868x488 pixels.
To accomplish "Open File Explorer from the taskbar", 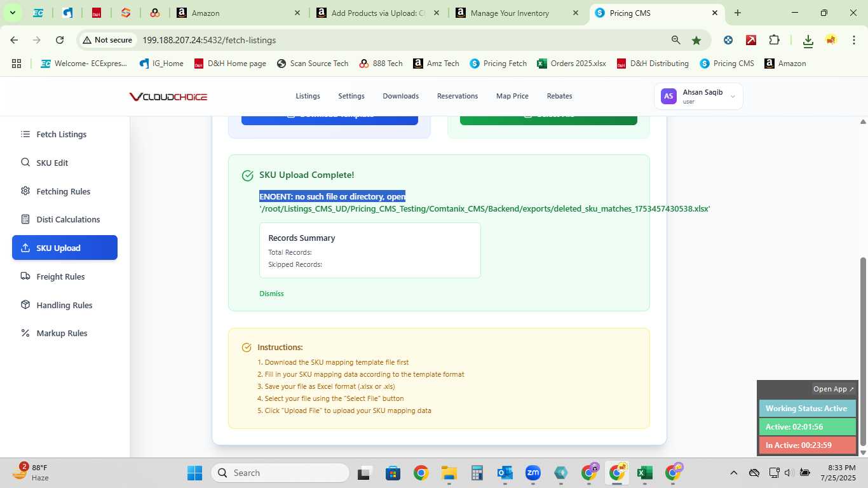I will tap(449, 473).
